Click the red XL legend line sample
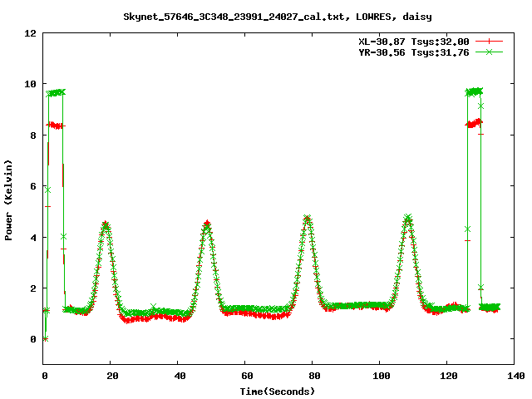 pyautogui.click(x=489, y=42)
